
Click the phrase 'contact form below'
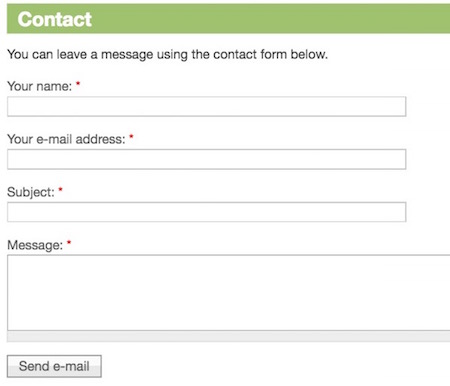[x=270, y=54]
